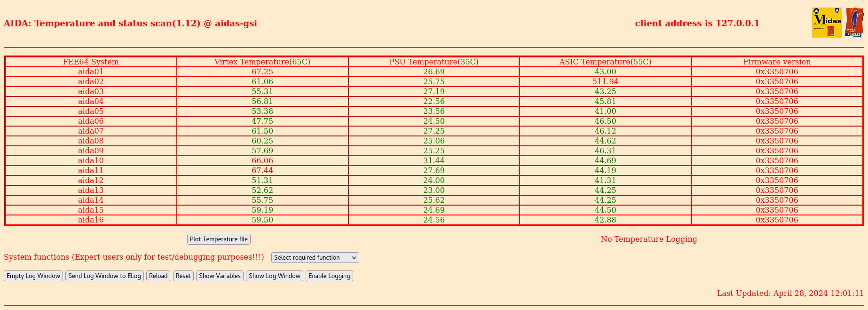Click the Midas logo icon
Image resolution: width=868 pixels, height=310 pixels.
(x=827, y=23)
